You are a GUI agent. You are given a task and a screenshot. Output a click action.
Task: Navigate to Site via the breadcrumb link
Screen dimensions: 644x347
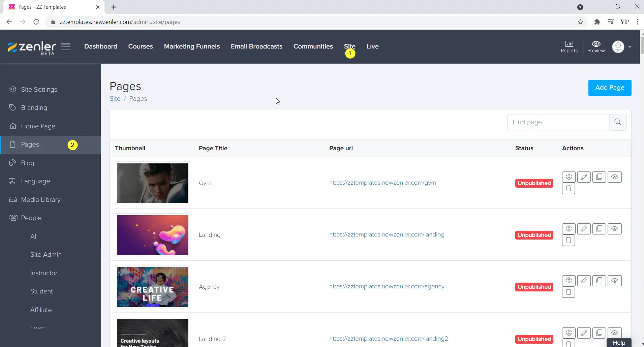tap(115, 98)
